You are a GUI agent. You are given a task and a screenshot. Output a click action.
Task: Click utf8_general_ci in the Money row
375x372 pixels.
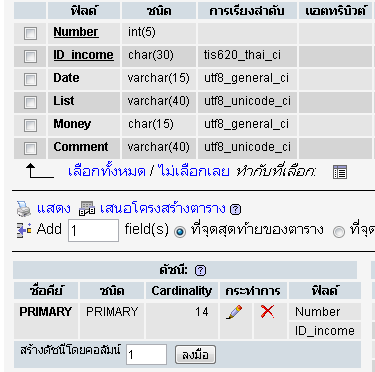coord(246,124)
